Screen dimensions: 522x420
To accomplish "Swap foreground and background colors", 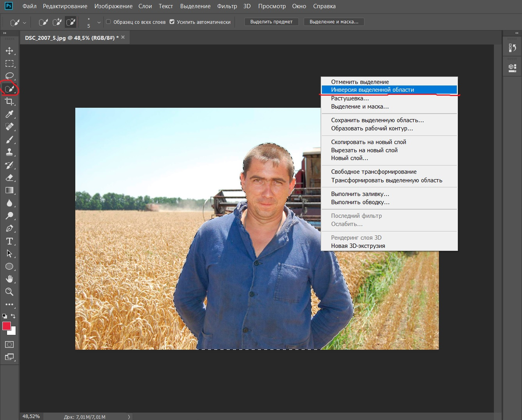I will [x=13, y=316].
